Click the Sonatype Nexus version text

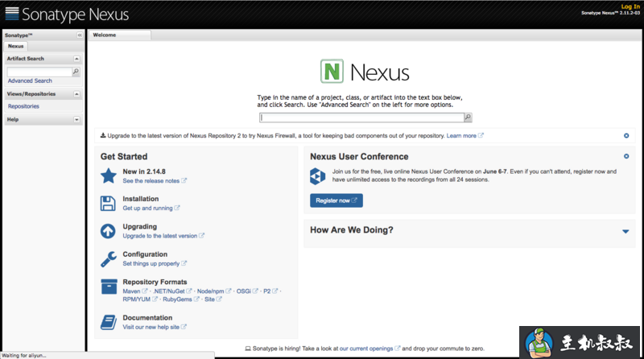(x=610, y=13)
